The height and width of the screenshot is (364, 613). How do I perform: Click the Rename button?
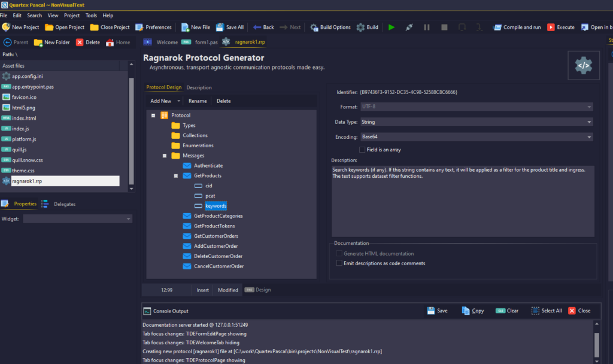[198, 101]
